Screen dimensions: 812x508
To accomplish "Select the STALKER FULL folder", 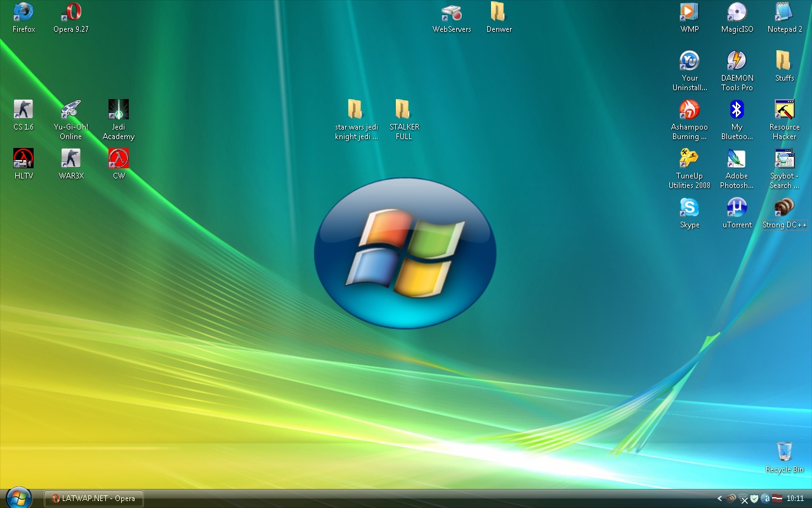I will [404, 120].
